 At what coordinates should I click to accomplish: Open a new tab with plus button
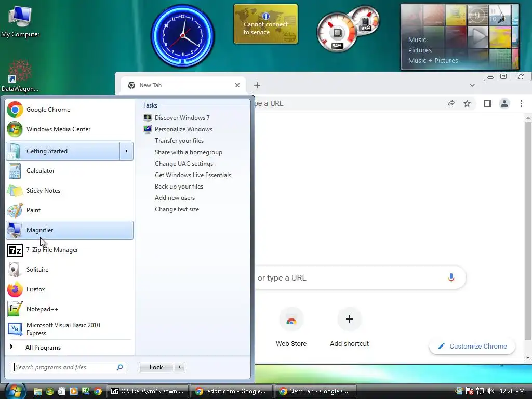coord(257,85)
